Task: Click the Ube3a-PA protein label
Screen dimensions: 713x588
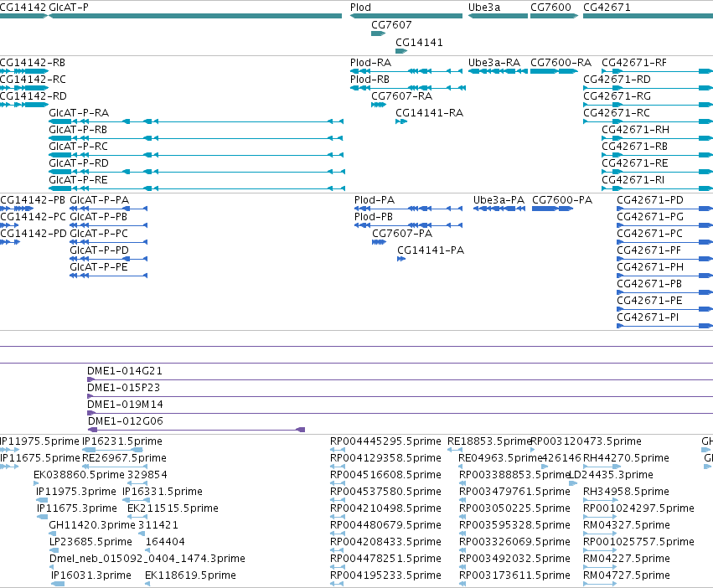Action: (499, 199)
